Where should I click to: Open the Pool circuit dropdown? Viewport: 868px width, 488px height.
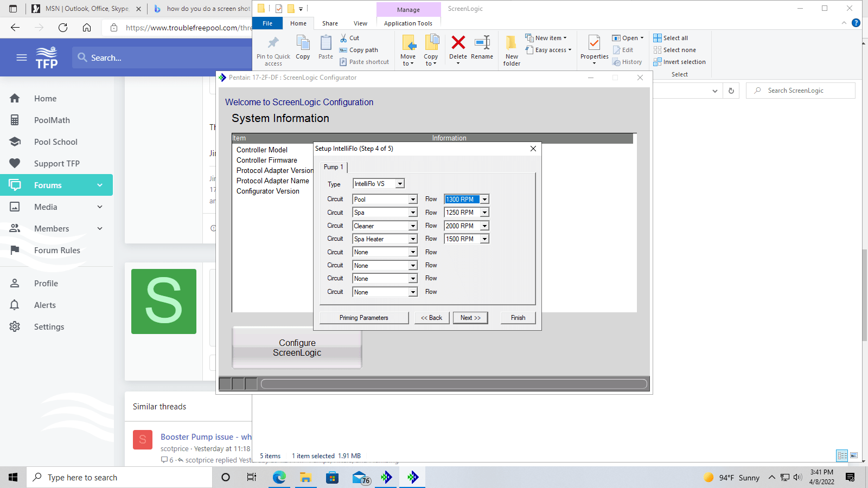pyautogui.click(x=413, y=200)
